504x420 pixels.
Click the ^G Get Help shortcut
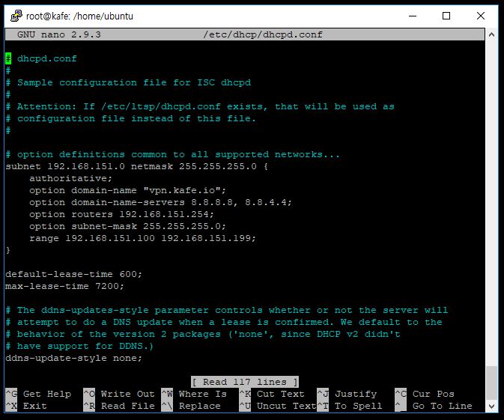[x=38, y=394]
